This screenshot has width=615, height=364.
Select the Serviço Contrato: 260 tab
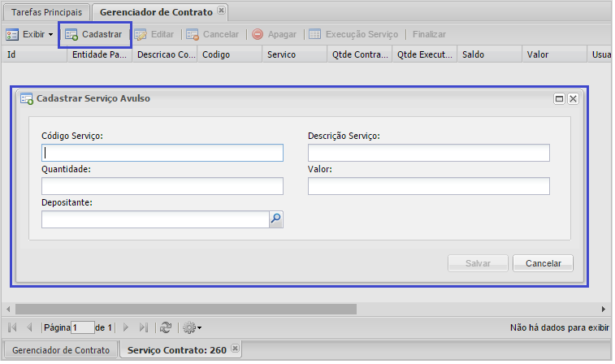[x=177, y=350]
